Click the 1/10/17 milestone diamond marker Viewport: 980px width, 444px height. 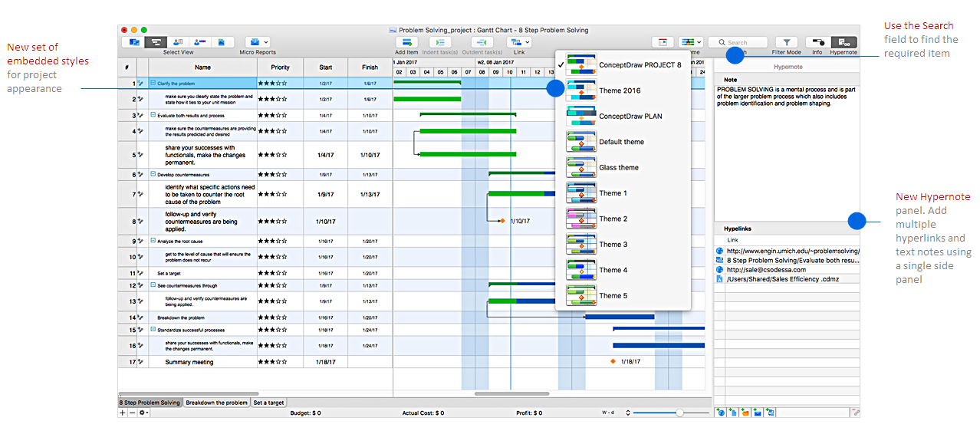(x=502, y=221)
